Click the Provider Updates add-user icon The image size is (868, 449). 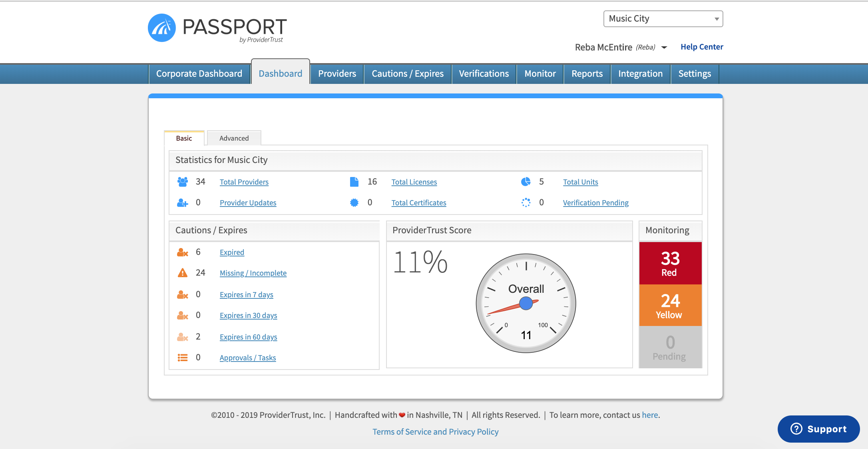pyautogui.click(x=183, y=203)
